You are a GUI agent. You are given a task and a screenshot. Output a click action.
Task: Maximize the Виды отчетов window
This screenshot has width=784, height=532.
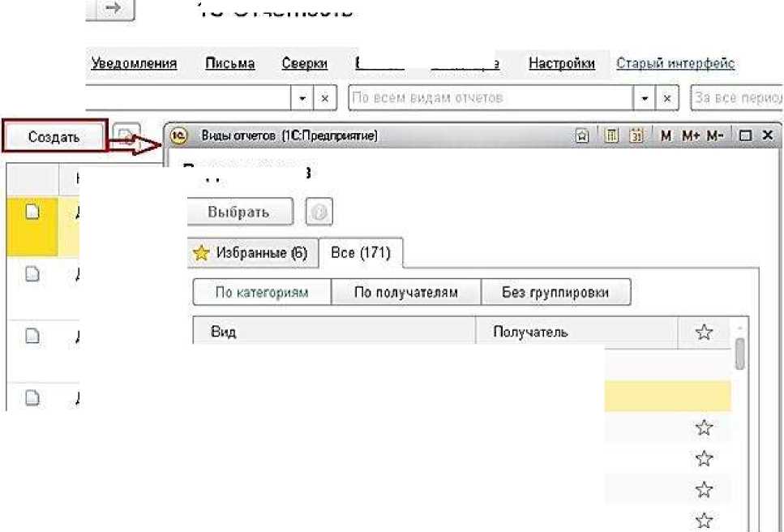point(745,135)
